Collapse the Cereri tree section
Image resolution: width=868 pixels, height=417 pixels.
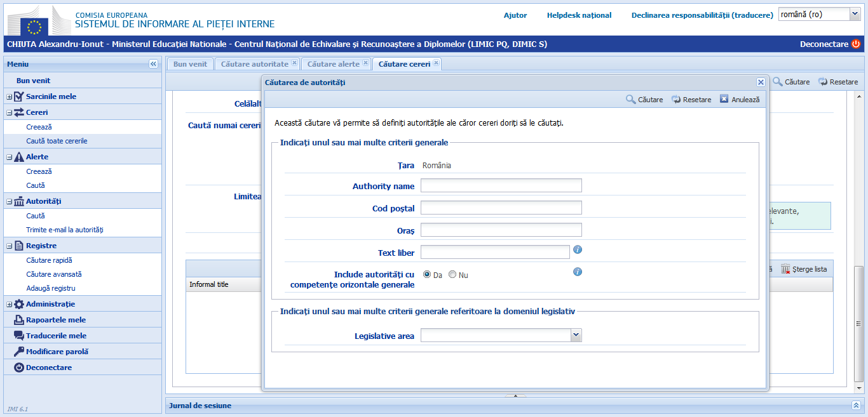[10, 112]
